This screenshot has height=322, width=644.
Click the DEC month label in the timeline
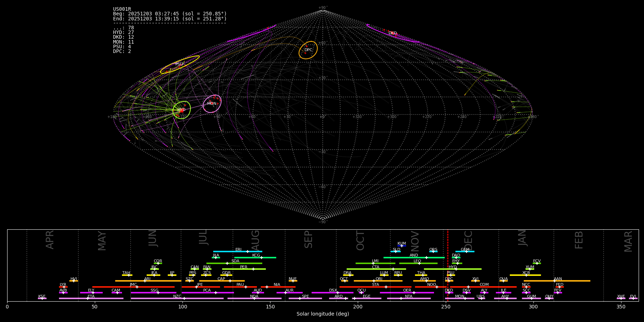tap(468, 240)
